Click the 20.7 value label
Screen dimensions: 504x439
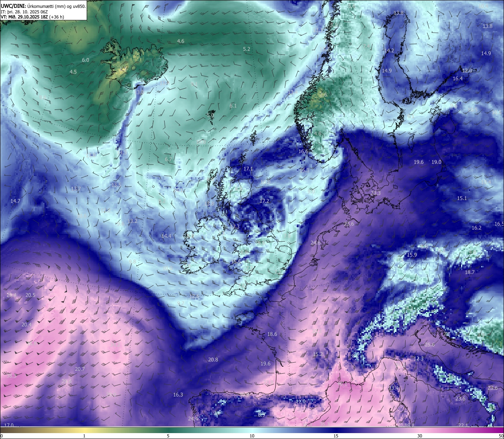(x=80, y=369)
